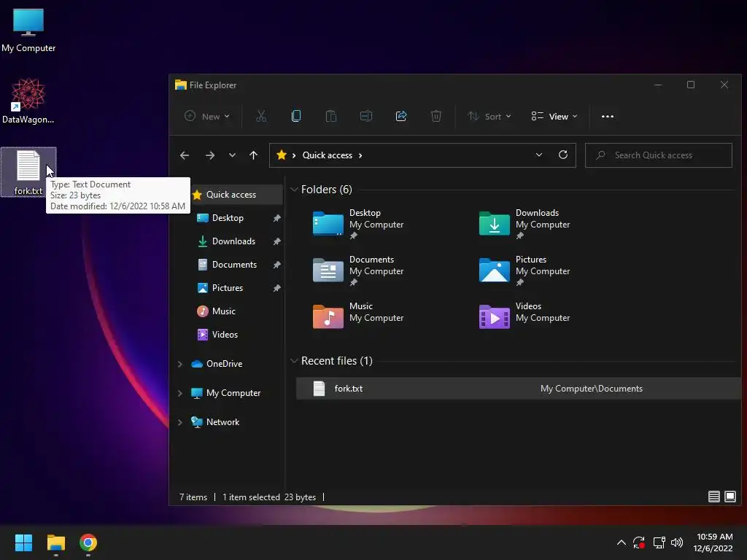Click the Search Quick access field
The image size is (747, 560).
[659, 155]
